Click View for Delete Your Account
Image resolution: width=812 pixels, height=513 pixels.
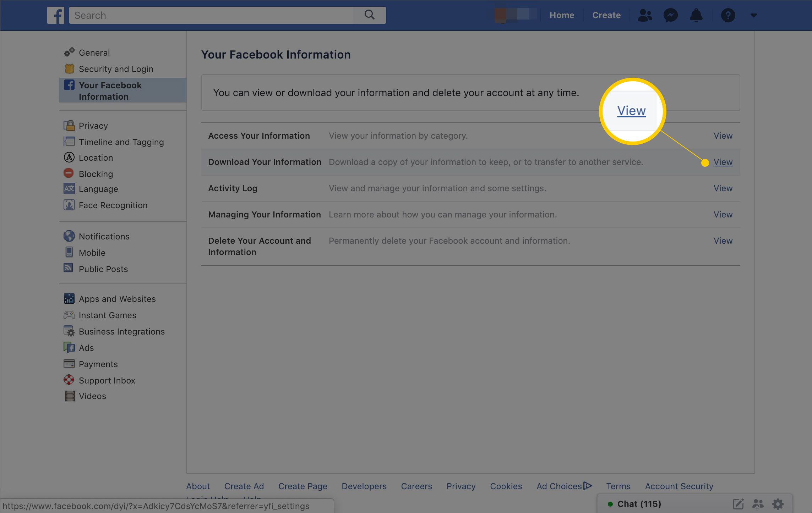point(723,241)
